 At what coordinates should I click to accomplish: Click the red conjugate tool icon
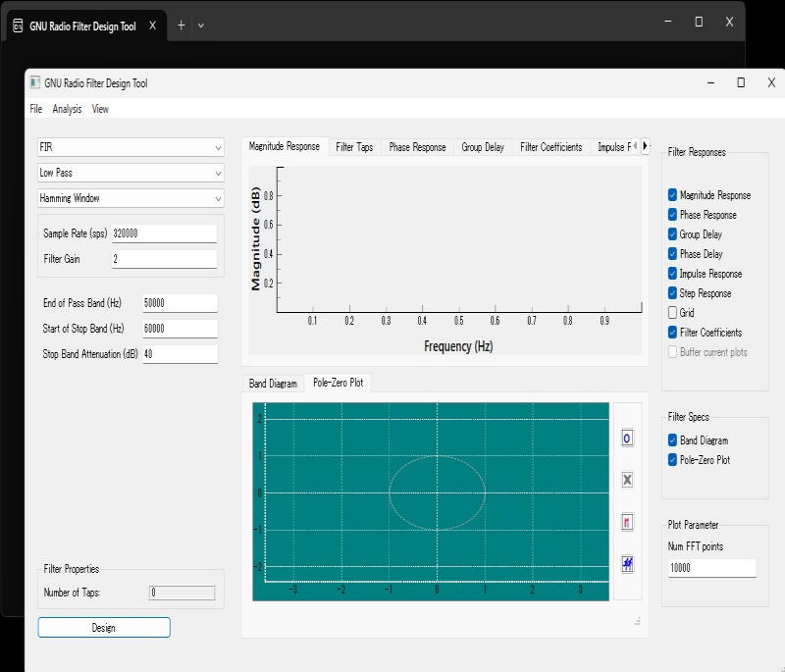coord(627,522)
